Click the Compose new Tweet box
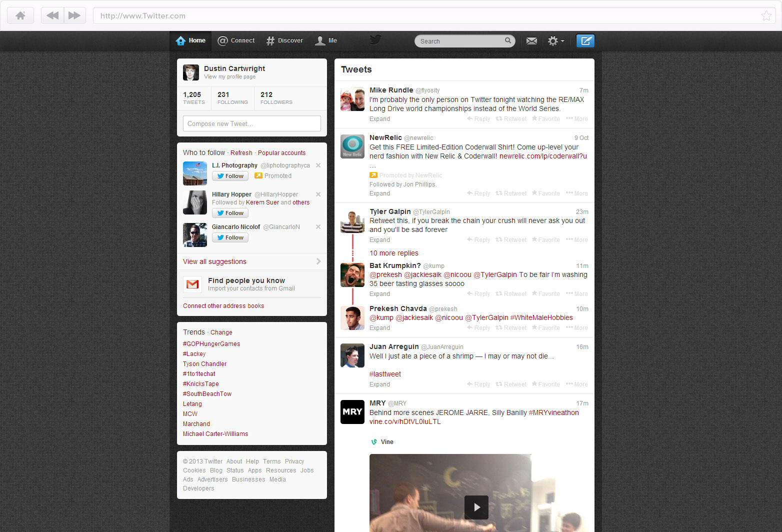782x532 pixels. [x=252, y=123]
